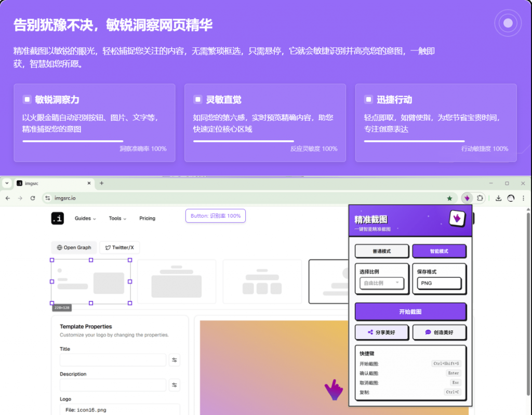Click the Title input field

113,360
